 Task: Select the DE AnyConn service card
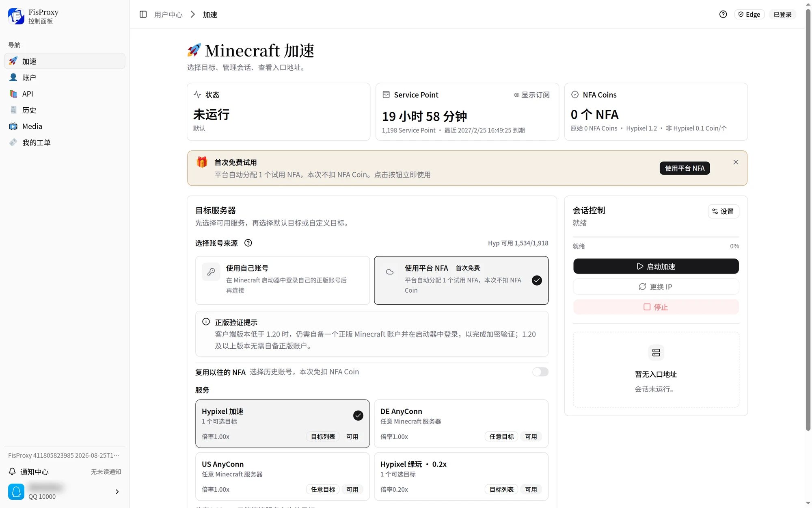(x=461, y=423)
